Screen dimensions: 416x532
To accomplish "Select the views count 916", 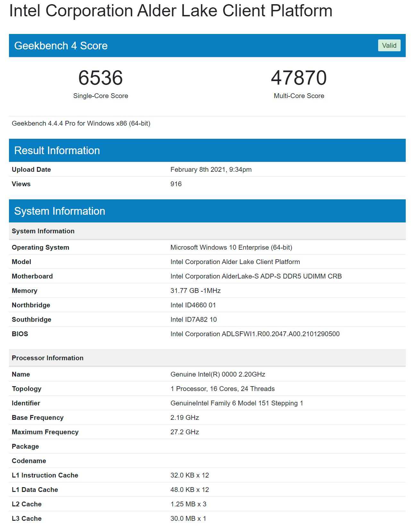I will point(176,184).
